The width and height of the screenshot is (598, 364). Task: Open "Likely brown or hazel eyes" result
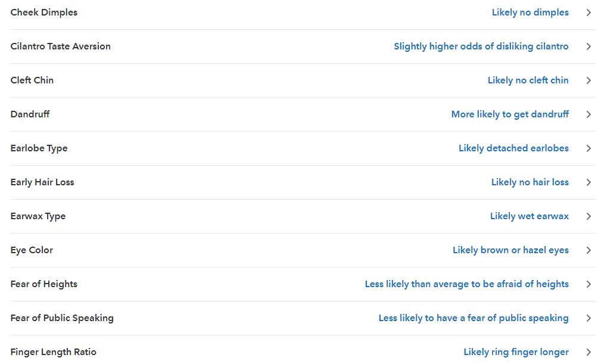click(510, 250)
